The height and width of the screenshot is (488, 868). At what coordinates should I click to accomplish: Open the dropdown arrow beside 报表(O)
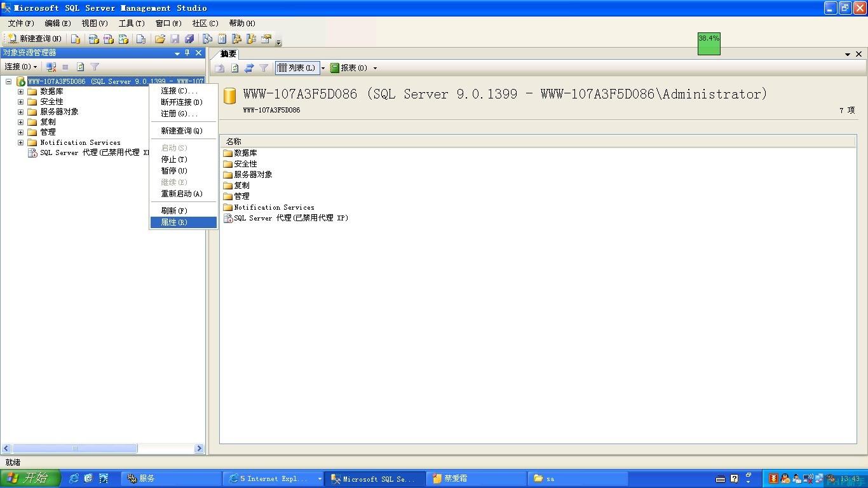375,68
